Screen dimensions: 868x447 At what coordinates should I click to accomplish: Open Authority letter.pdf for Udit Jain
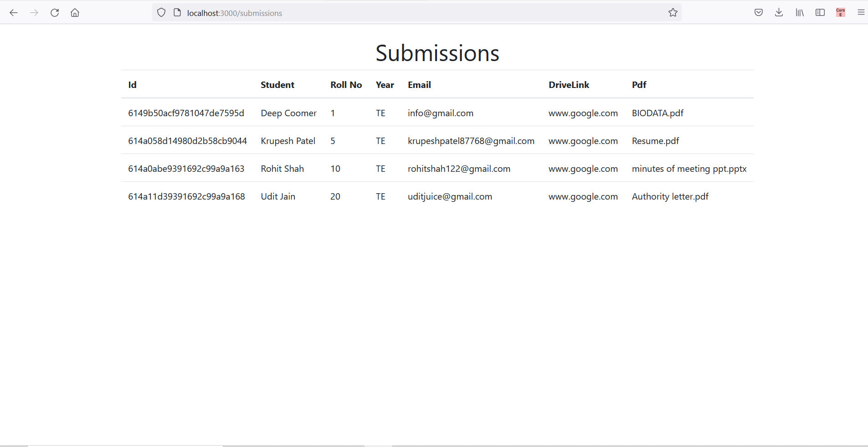(x=670, y=196)
